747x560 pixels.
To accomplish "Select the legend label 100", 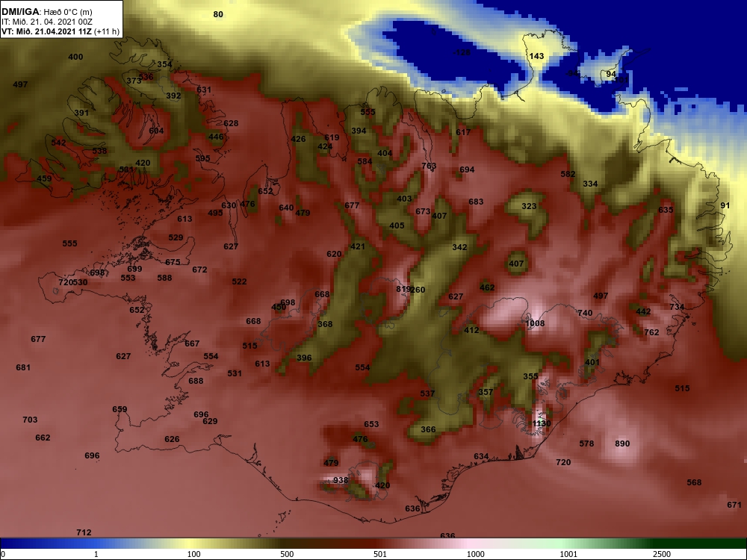I will (x=193, y=554).
